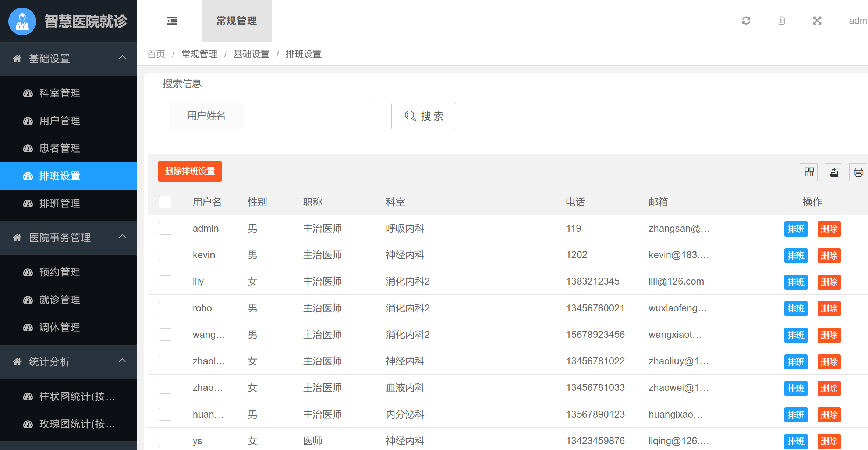Click email cell lili@126.com
Viewport: 868px width, 450px height.
click(x=676, y=282)
